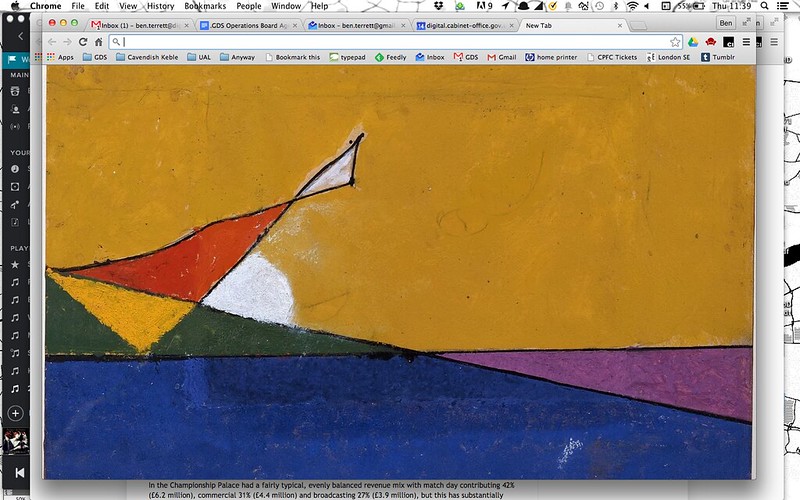The image size is (800, 500).
Task: Toggle the Wi-Fi menu bar icon
Action: pos(632,6)
